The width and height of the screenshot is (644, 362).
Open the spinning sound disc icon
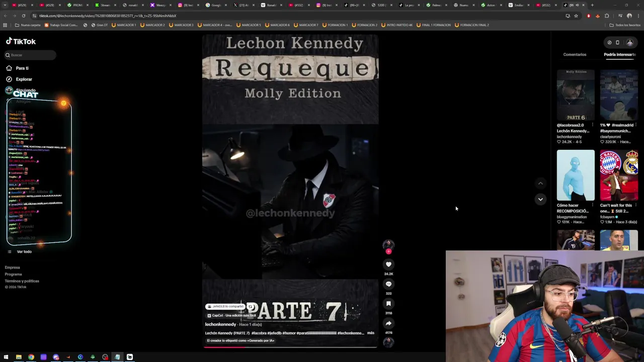(x=388, y=342)
